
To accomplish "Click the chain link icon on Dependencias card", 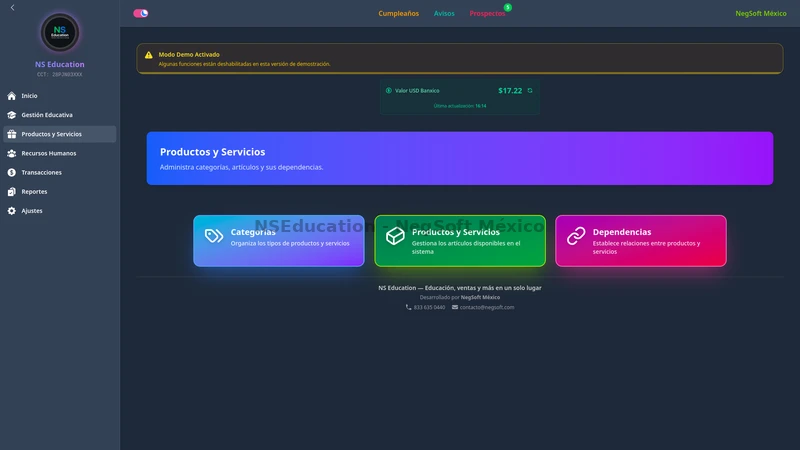I will coord(576,236).
